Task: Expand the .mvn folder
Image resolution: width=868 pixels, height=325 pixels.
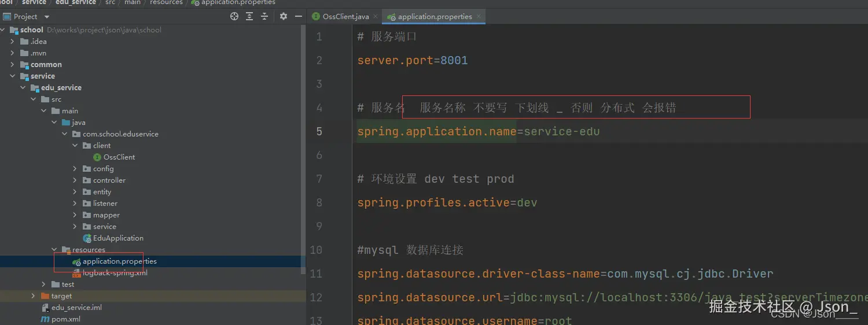Action: 13,53
